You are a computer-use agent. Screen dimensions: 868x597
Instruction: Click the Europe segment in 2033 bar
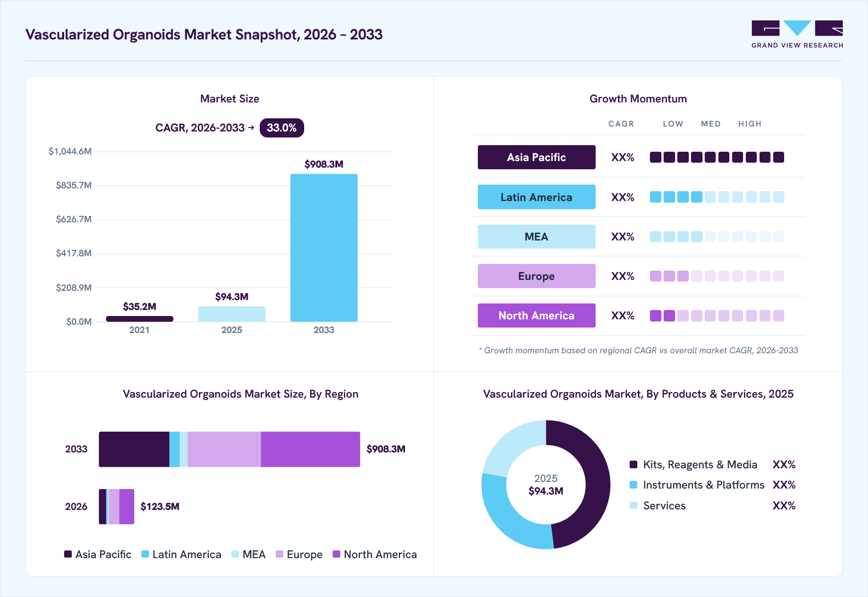pyautogui.click(x=224, y=449)
